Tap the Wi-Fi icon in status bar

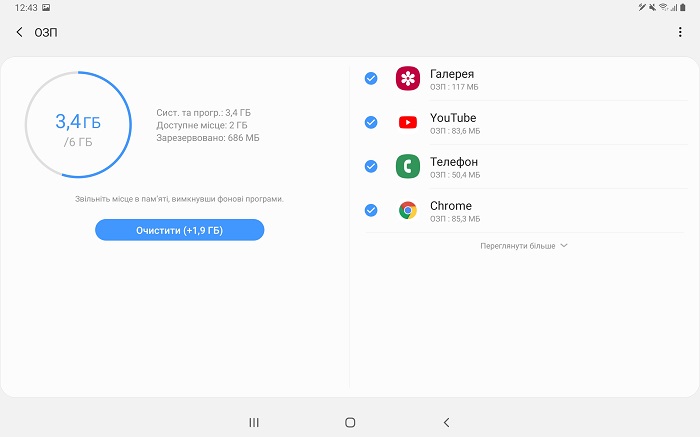point(663,7)
